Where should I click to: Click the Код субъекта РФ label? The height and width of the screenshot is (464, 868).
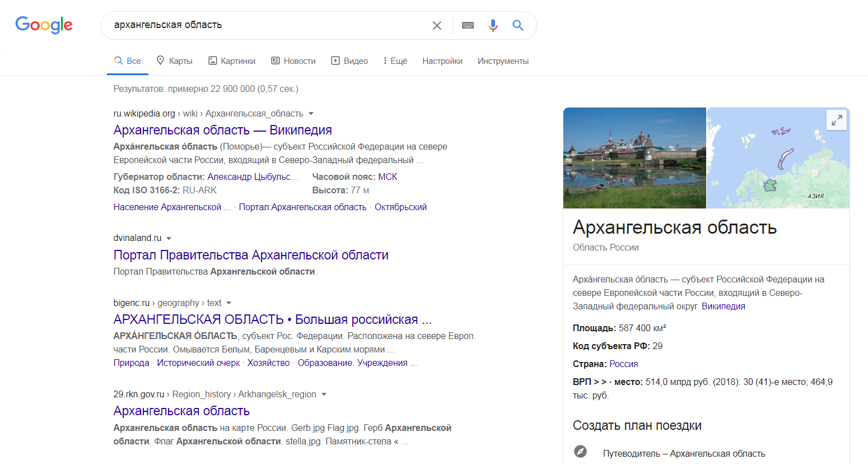(x=612, y=346)
